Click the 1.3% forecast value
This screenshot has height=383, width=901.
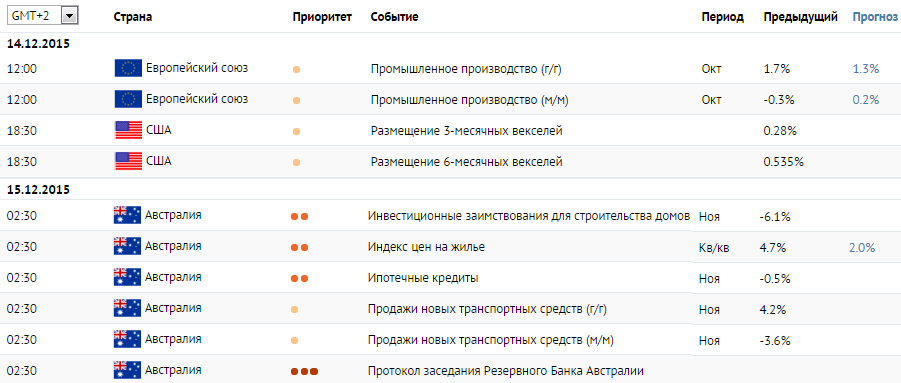(866, 69)
